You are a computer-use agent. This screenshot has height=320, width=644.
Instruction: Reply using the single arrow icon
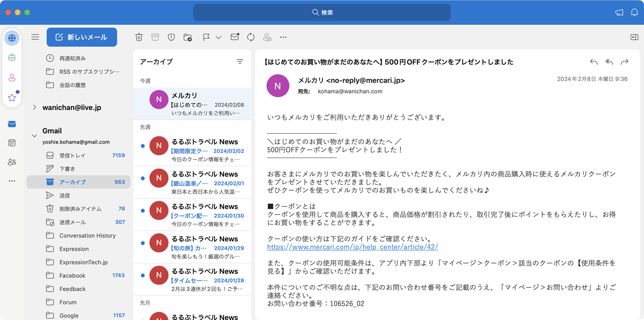594,62
